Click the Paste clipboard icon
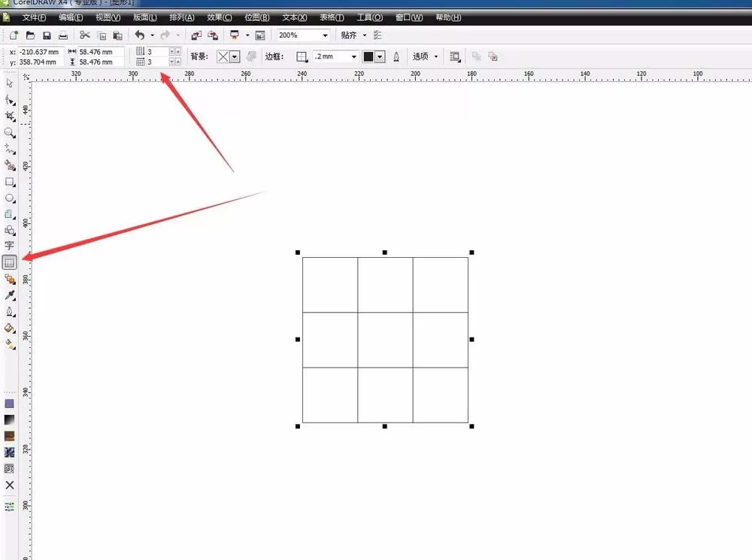Viewport: 752px width, 560px height. click(x=117, y=35)
